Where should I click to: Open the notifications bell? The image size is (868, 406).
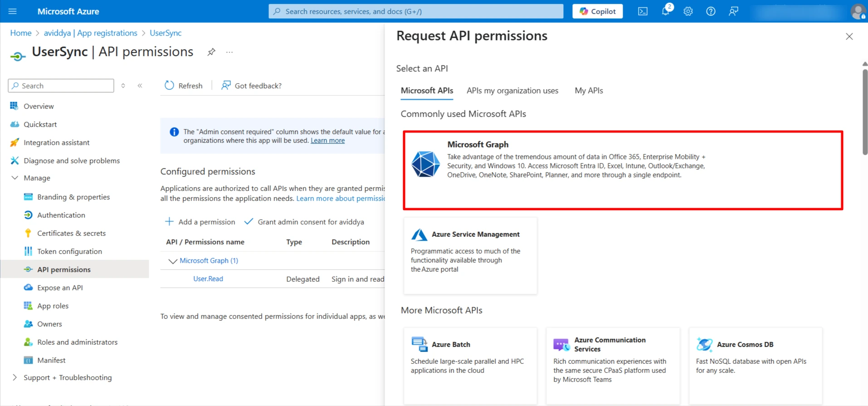point(665,11)
